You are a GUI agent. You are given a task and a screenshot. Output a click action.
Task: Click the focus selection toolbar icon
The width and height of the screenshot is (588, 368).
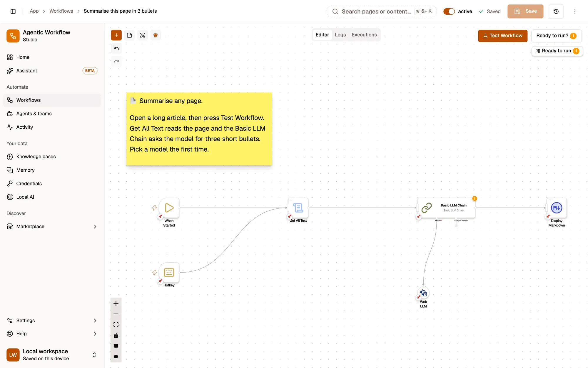pos(143,35)
